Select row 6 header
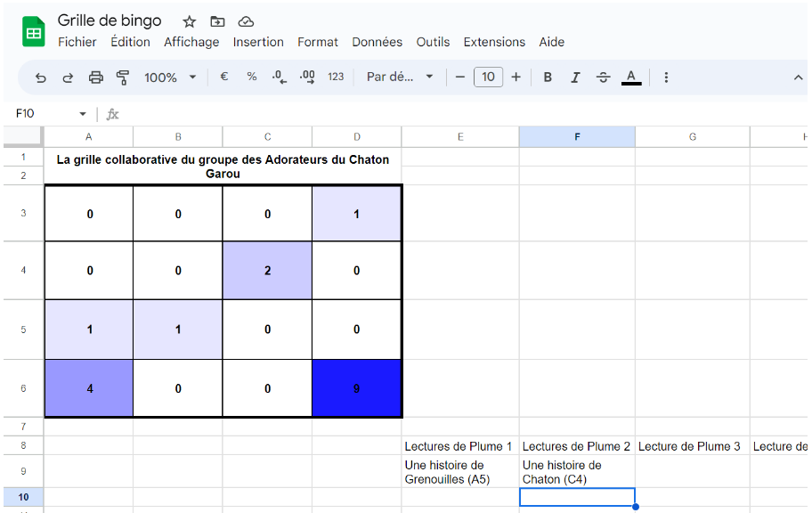This screenshot has height=513, width=812. coord(23,388)
